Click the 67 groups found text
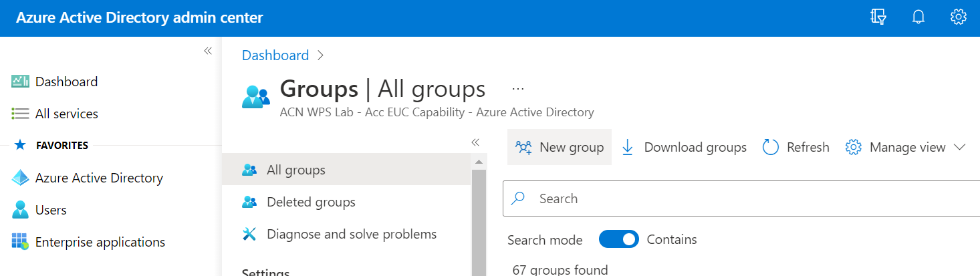Image resolution: width=980 pixels, height=276 pixels. [560, 270]
